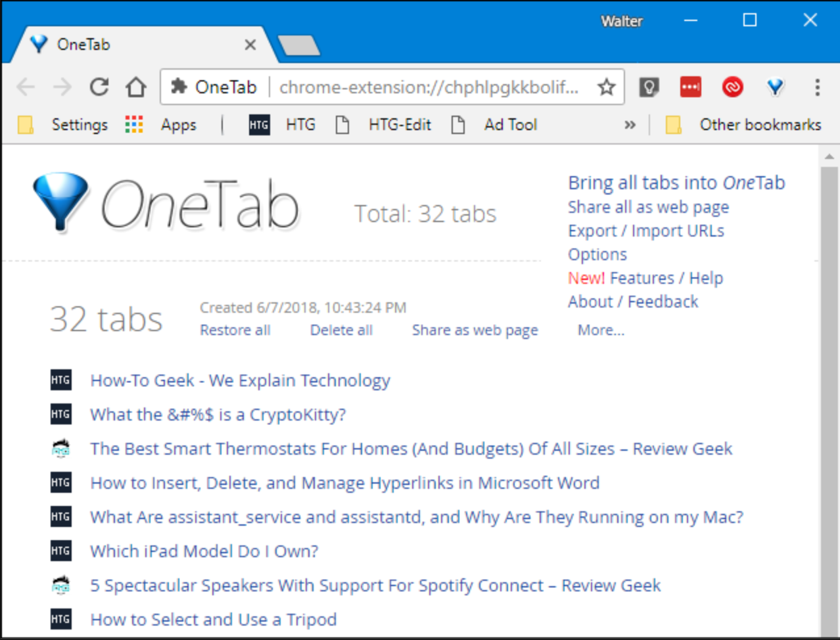Close the OneTab browser tab
This screenshot has height=640, width=840.
250,45
